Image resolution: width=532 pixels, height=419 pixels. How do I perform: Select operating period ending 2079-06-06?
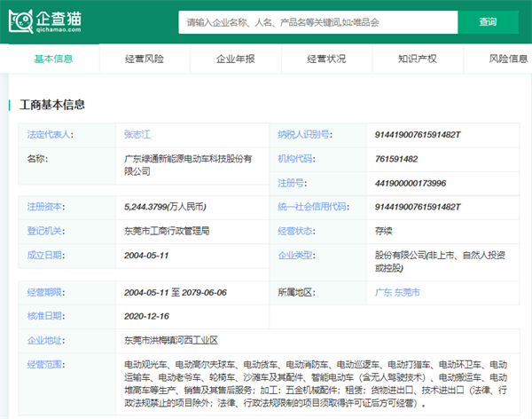(204, 292)
